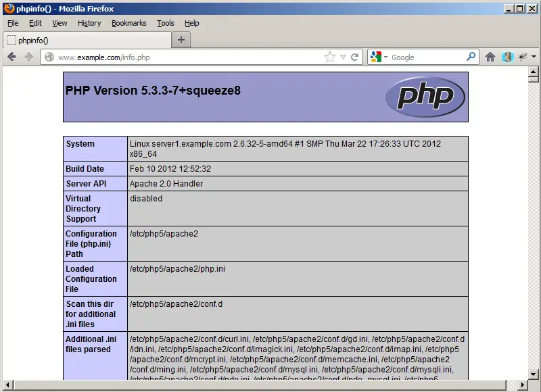The width and height of the screenshot is (541, 392).
Task: Click the "/etc/php5/apache2" path value
Action: point(164,234)
